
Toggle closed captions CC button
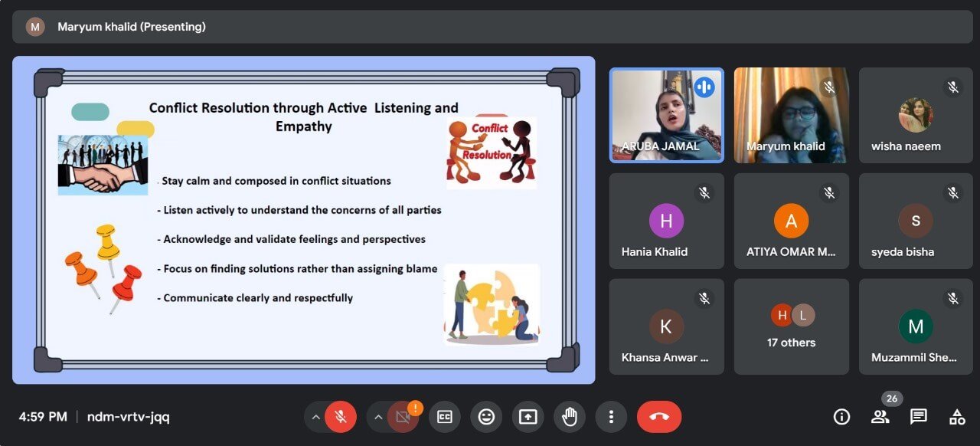[445, 417]
